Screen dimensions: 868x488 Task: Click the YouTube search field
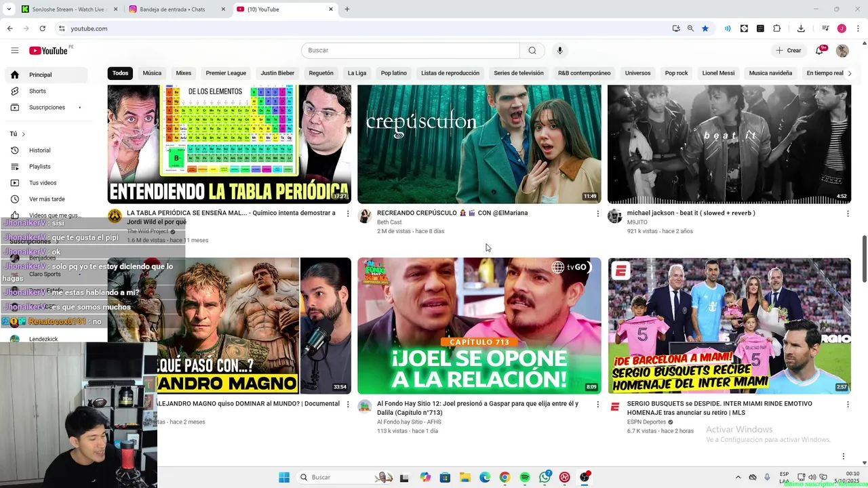click(x=410, y=50)
